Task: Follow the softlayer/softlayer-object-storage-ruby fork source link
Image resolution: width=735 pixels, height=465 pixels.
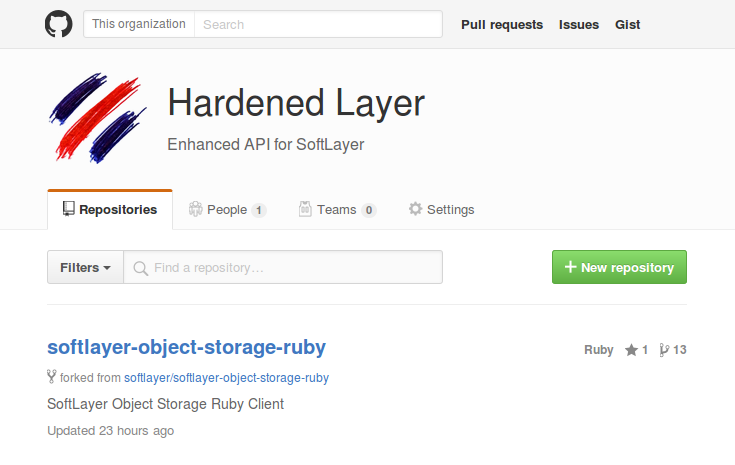Action: pyautogui.click(x=226, y=378)
